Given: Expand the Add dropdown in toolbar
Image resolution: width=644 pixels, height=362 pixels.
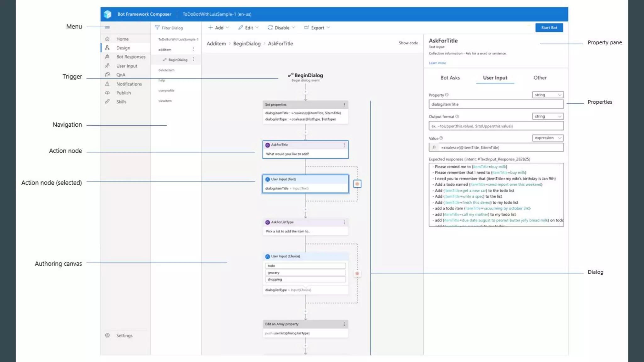Looking at the screenshot, I should pyautogui.click(x=219, y=28).
